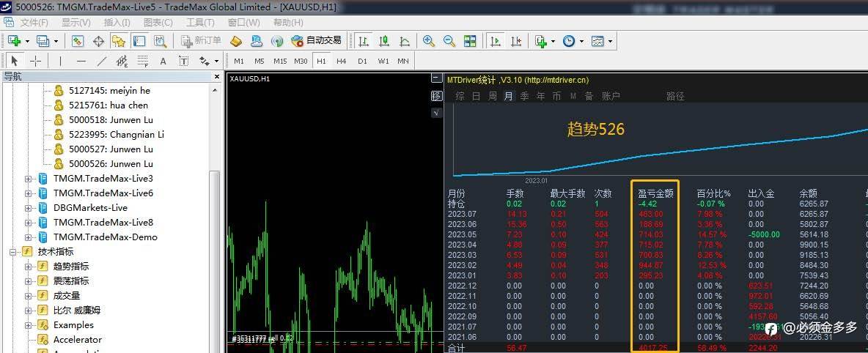Switch to the 周 weekly statistics tab
The image size is (868, 353).
492,96
